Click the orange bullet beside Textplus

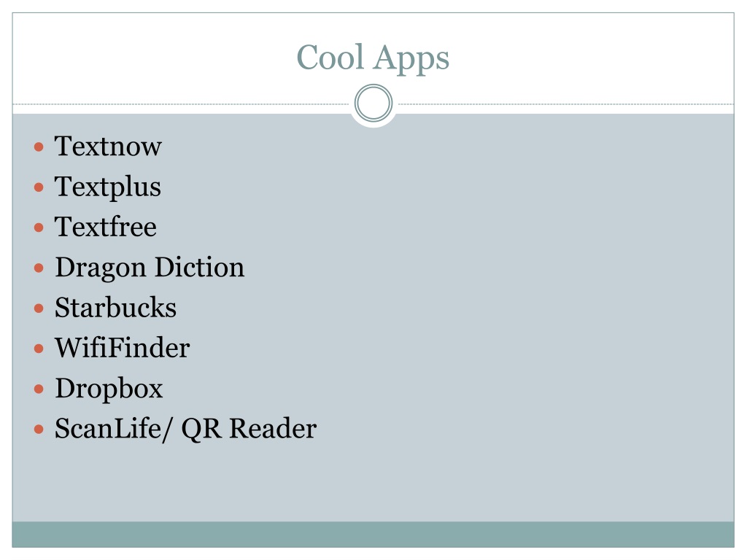[39, 187]
